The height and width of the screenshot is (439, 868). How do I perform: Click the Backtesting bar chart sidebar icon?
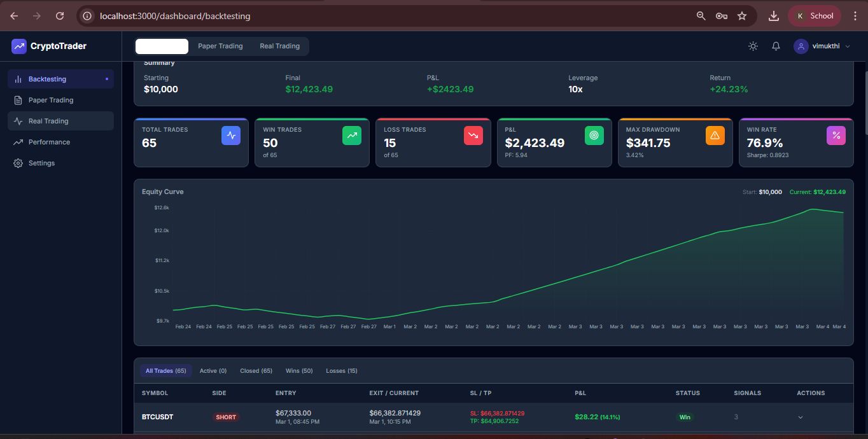coord(18,79)
